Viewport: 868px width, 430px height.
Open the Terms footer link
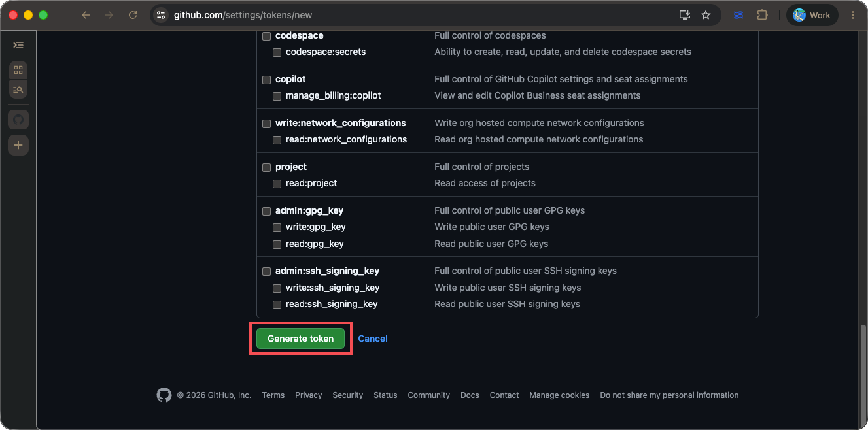(273, 395)
